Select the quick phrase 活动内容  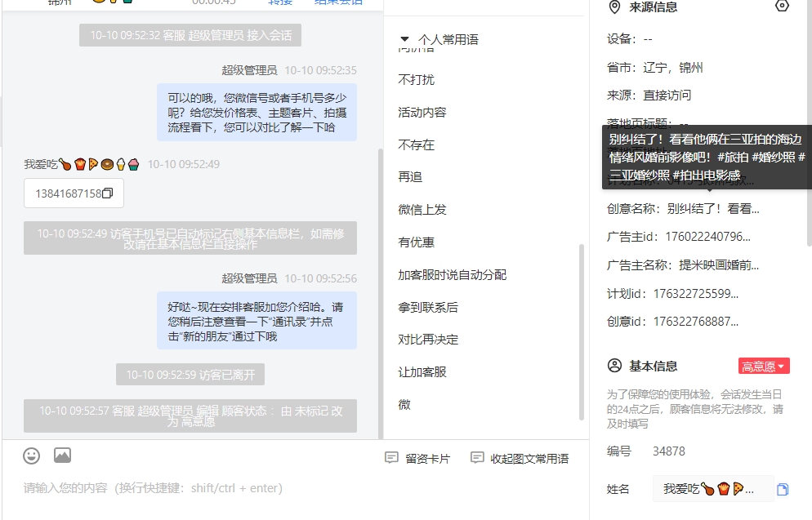422,113
